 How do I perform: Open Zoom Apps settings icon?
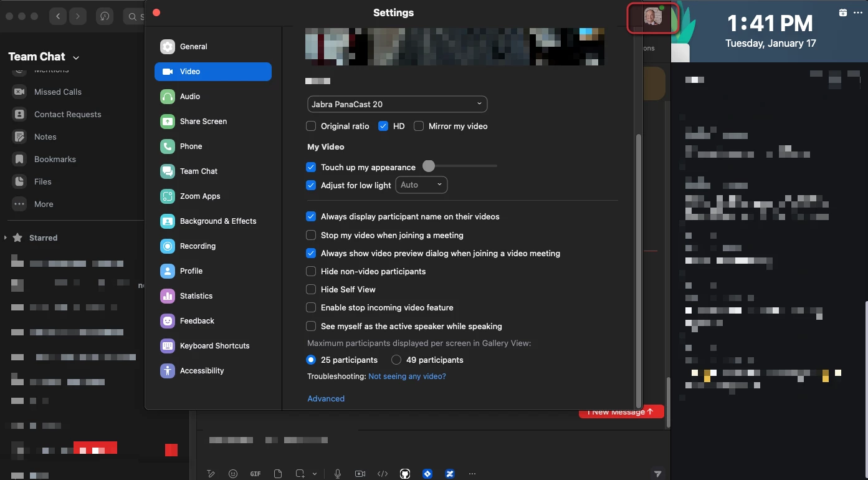pos(167,196)
